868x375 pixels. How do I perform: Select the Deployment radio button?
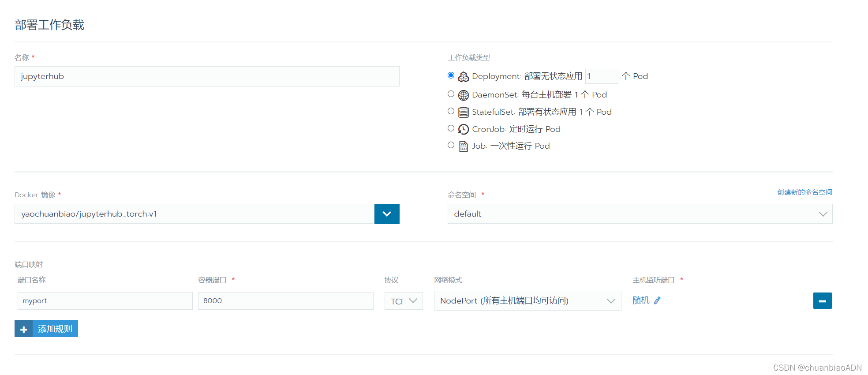point(451,75)
